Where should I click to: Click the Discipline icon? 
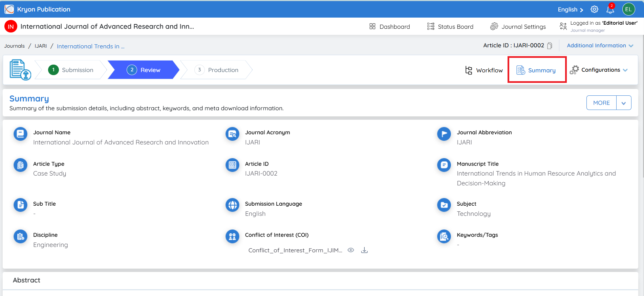pyautogui.click(x=20, y=236)
